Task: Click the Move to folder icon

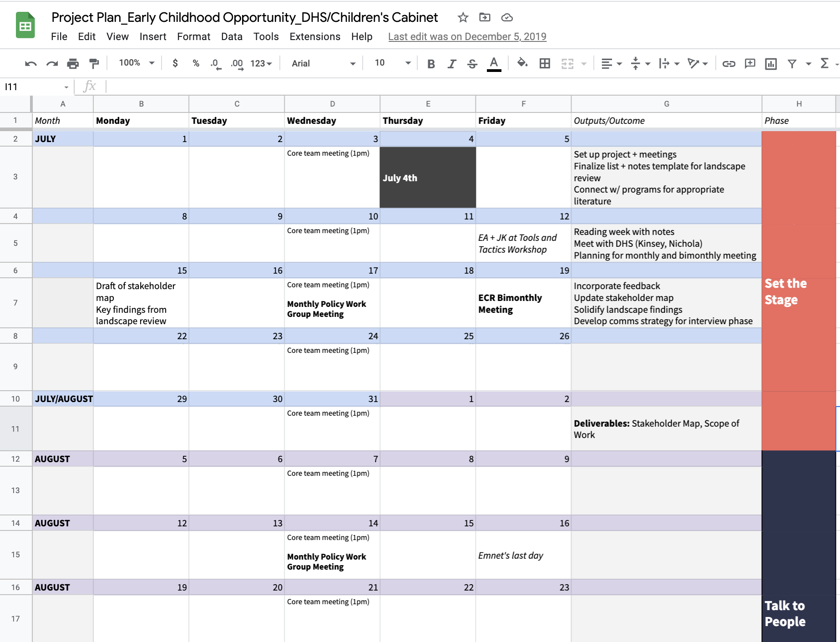Action: click(x=485, y=17)
